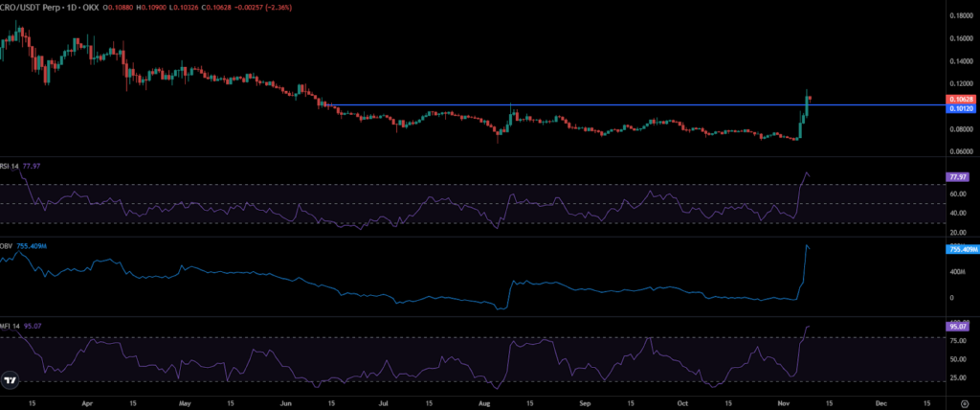Screen dimensions: 980x410
Task: Click the red 0.10628 current price tag
Action: (x=959, y=100)
